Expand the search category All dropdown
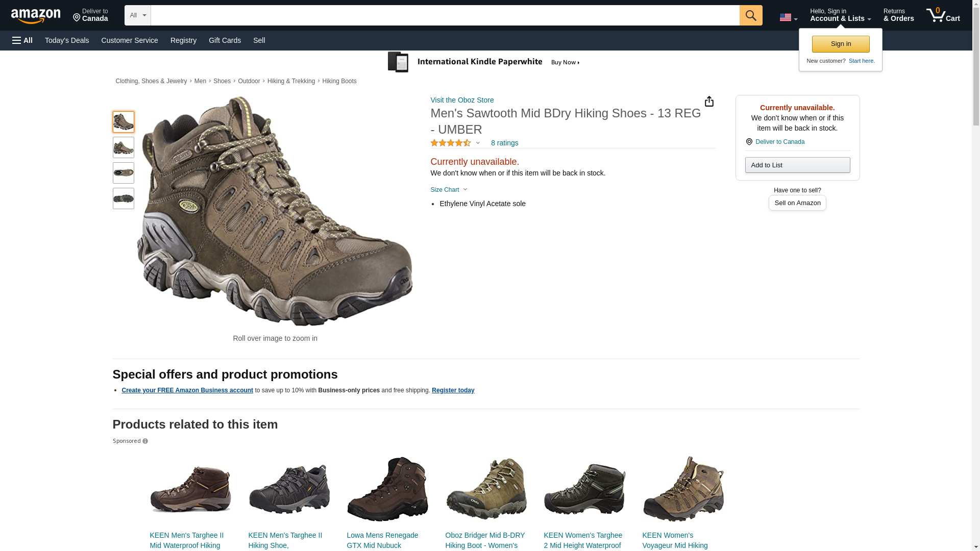 (137, 15)
